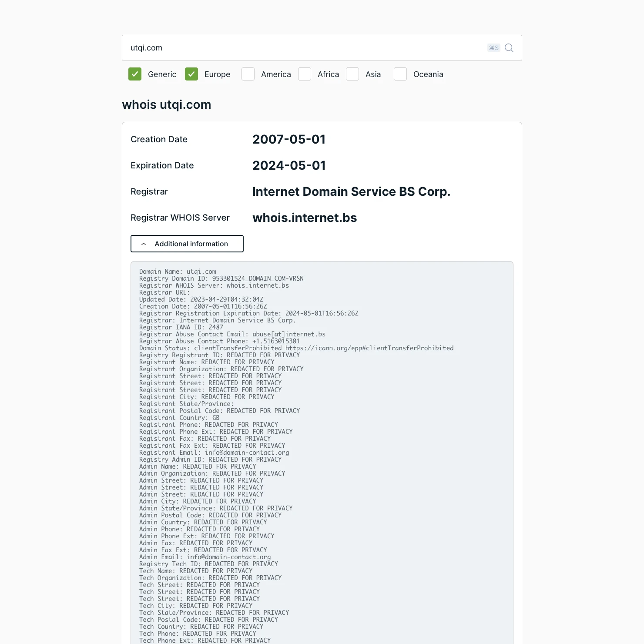
Task: Click the ⌘S keyboard shortcut badge
Action: click(x=493, y=48)
